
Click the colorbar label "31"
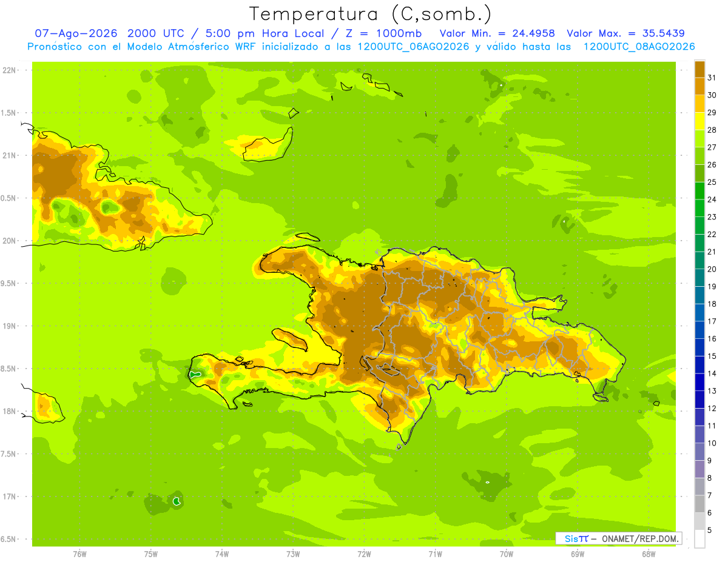[x=712, y=78]
